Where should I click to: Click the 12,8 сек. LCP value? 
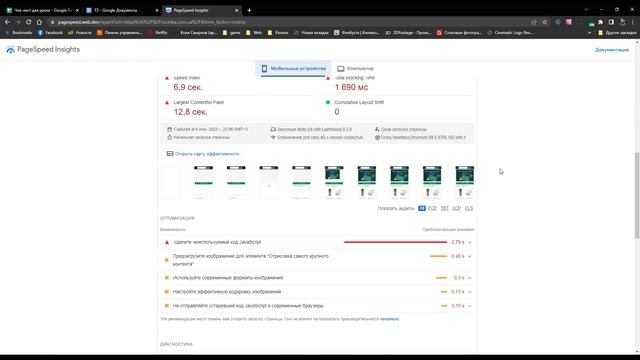(x=191, y=112)
